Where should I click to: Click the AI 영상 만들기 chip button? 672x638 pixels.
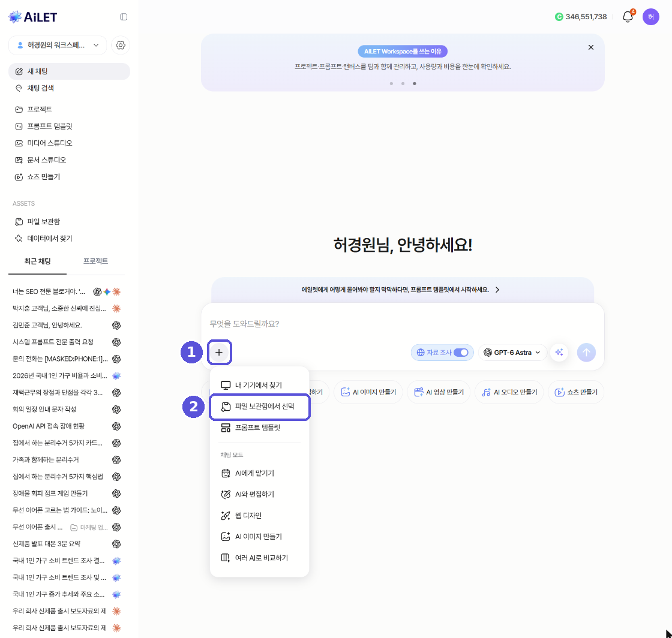(x=439, y=392)
